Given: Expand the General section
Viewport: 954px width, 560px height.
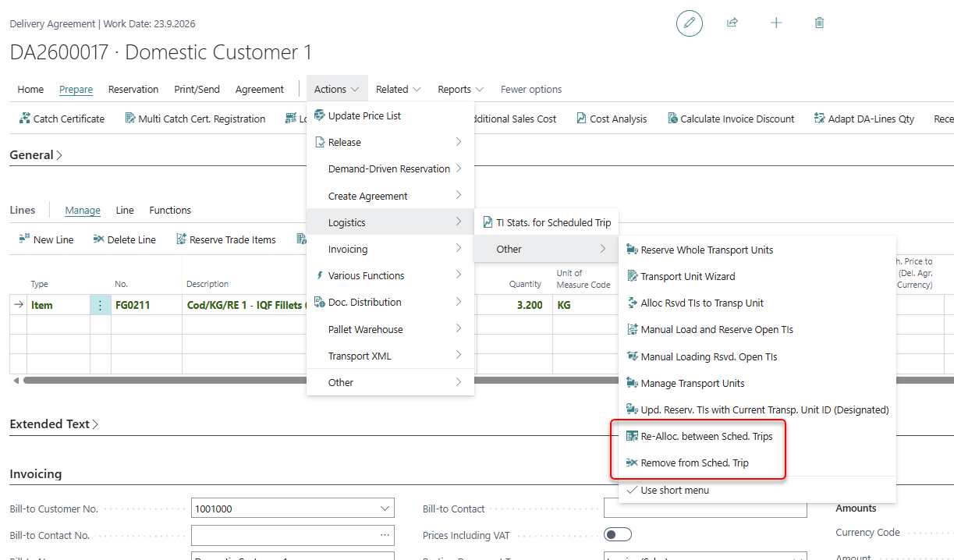Looking at the screenshot, I should 36,154.
